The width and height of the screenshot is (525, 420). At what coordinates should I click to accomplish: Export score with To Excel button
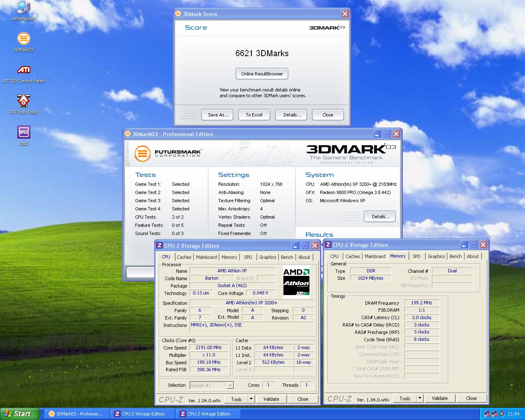click(254, 115)
